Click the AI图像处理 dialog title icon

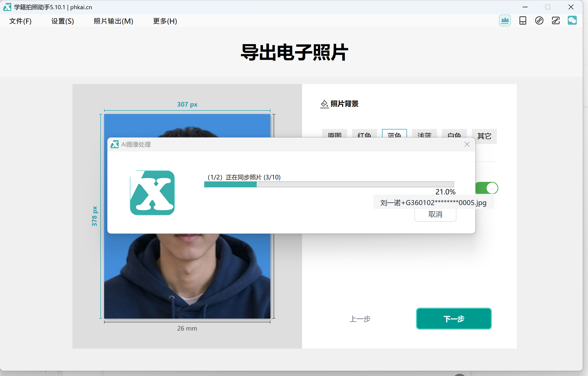point(115,144)
